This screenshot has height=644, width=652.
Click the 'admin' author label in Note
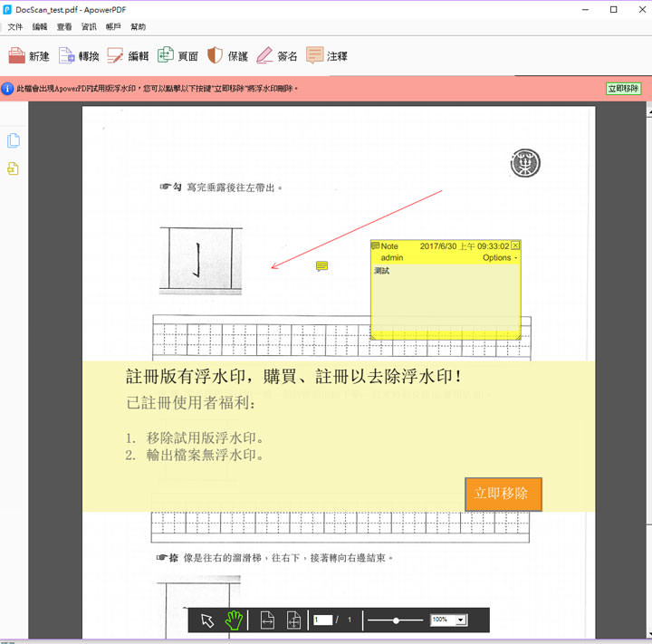pos(392,257)
